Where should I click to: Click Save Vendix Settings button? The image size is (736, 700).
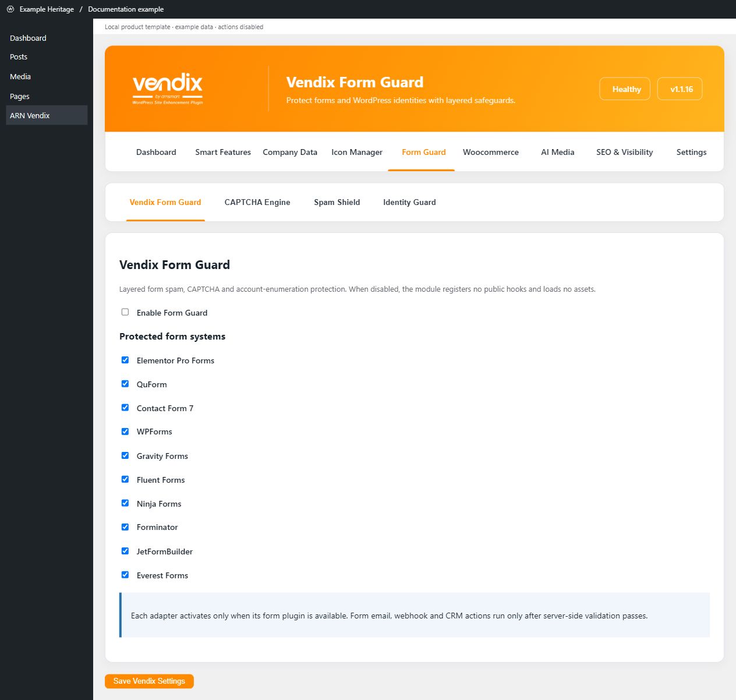tap(149, 681)
